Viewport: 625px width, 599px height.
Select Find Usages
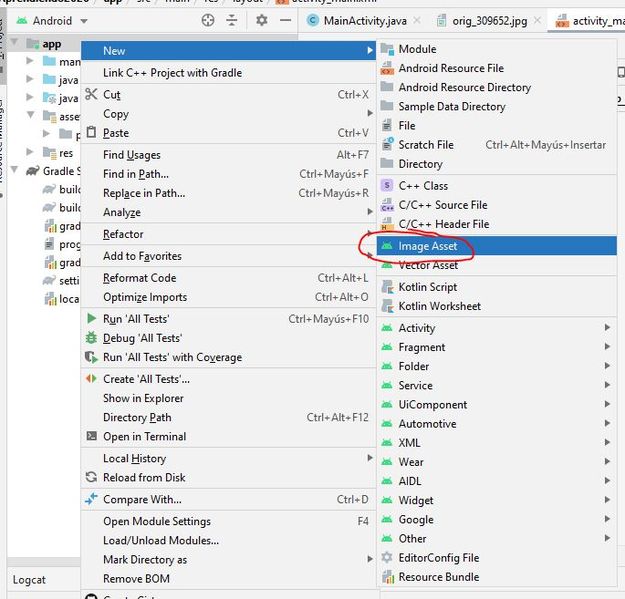pyautogui.click(x=228, y=155)
